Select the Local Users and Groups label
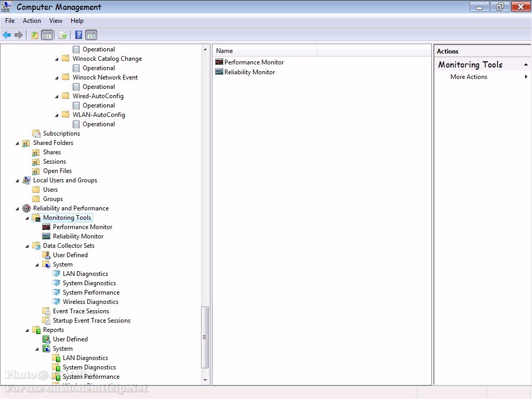Image resolution: width=532 pixels, height=399 pixels. point(65,180)
